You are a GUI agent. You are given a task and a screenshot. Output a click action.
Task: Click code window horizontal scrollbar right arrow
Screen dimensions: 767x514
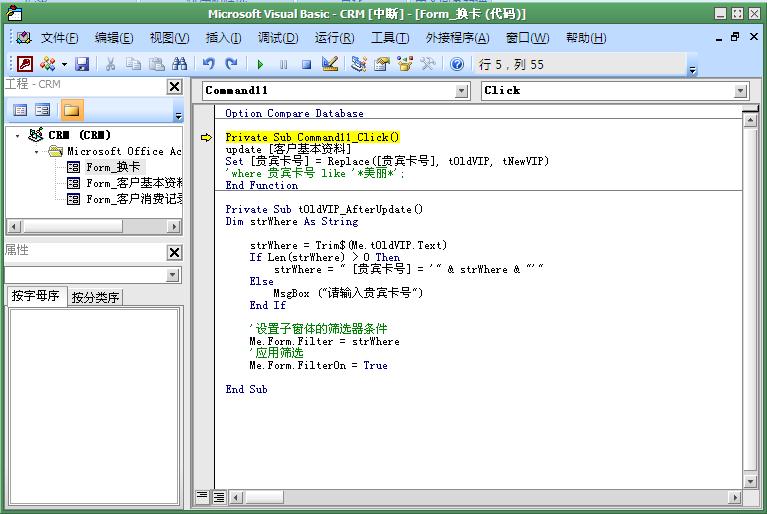(734, 497)
